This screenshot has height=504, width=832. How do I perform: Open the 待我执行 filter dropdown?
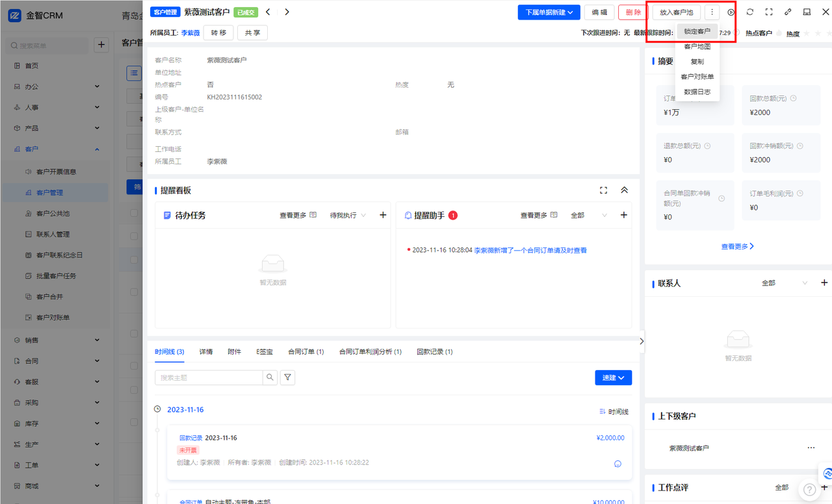pyautogui.click(x=348, y=215)
